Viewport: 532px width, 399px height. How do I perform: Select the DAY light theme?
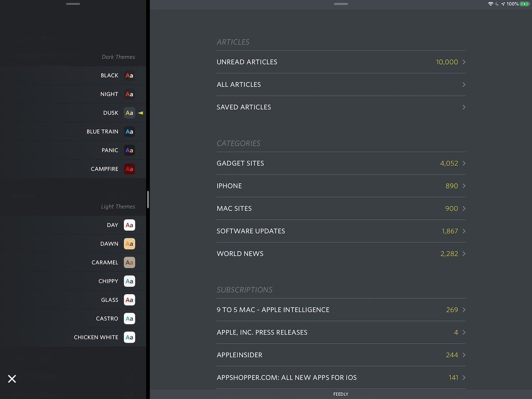(x=73, y=225)
